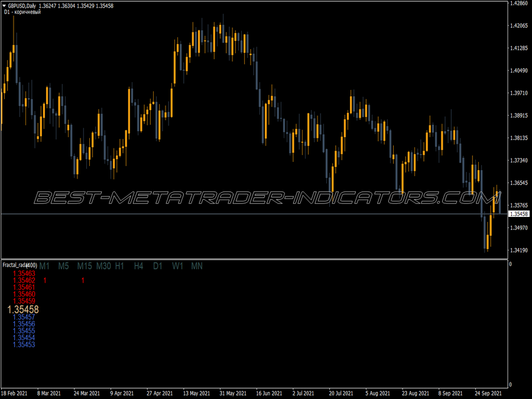532x399 pixels.
Task: Select the M1 timeframe column header
Action: (x=44, y=266)
